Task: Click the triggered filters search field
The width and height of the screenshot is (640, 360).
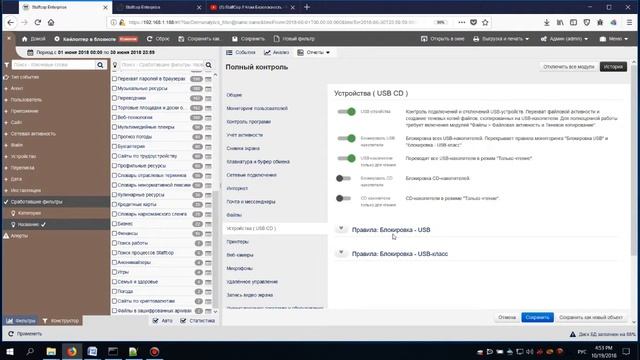Action: 162,65
